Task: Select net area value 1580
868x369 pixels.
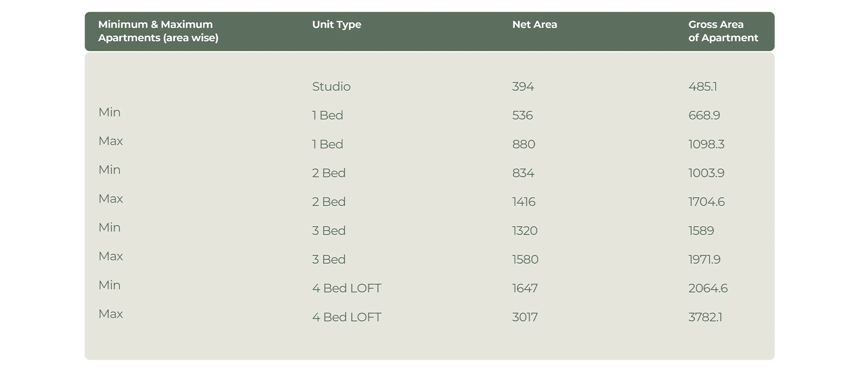Action: point(525,260)
